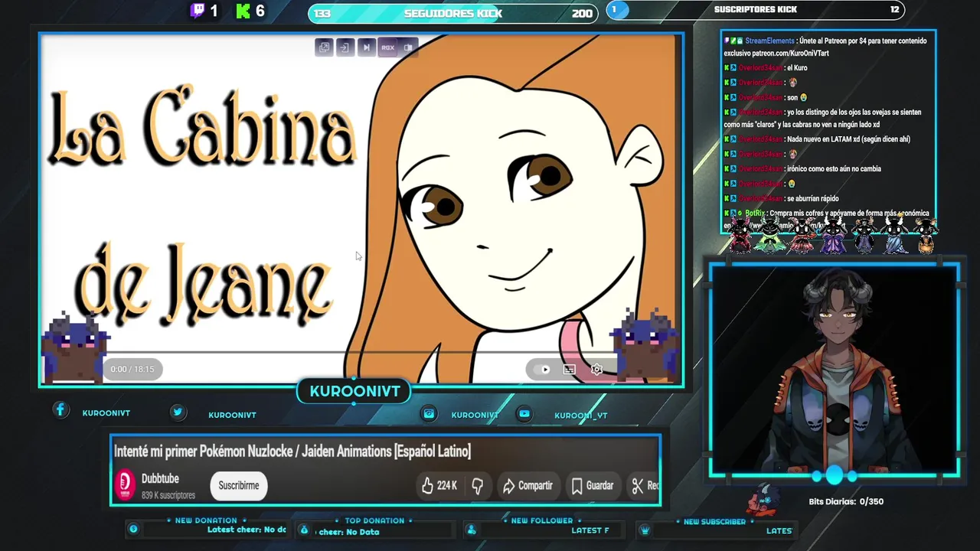Open the Dubbtube channel name link
Image resolution: width=980 pixels, height=551 pixels.
(x=160, y=479)
